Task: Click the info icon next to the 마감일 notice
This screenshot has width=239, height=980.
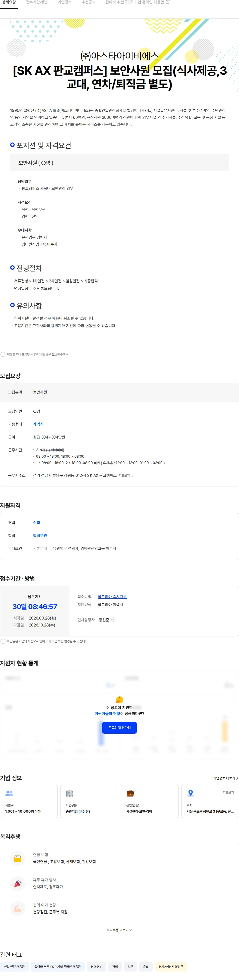Action: coord(3,641)
